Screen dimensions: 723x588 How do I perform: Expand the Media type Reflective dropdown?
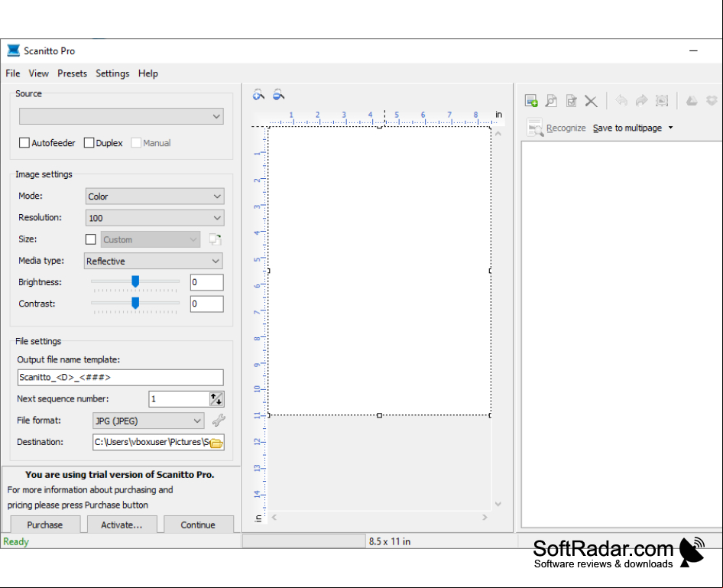[153, 261]
